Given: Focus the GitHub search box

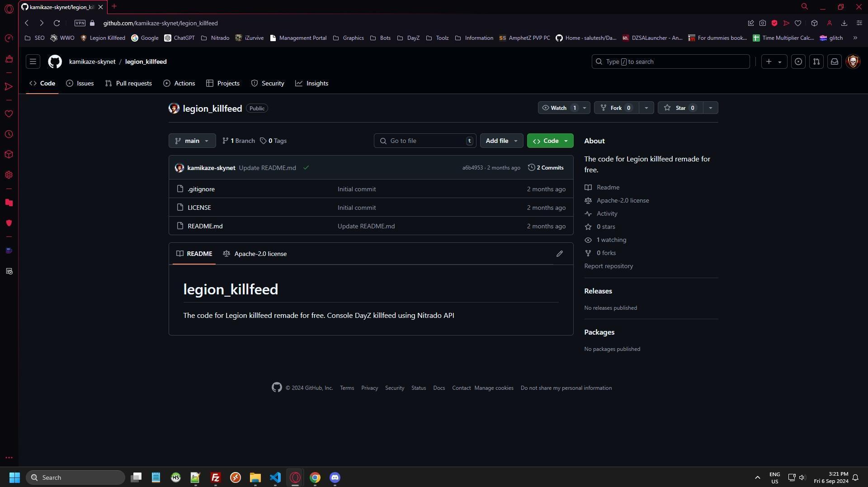Looking at the screenshot, I should tap(671, 61).
